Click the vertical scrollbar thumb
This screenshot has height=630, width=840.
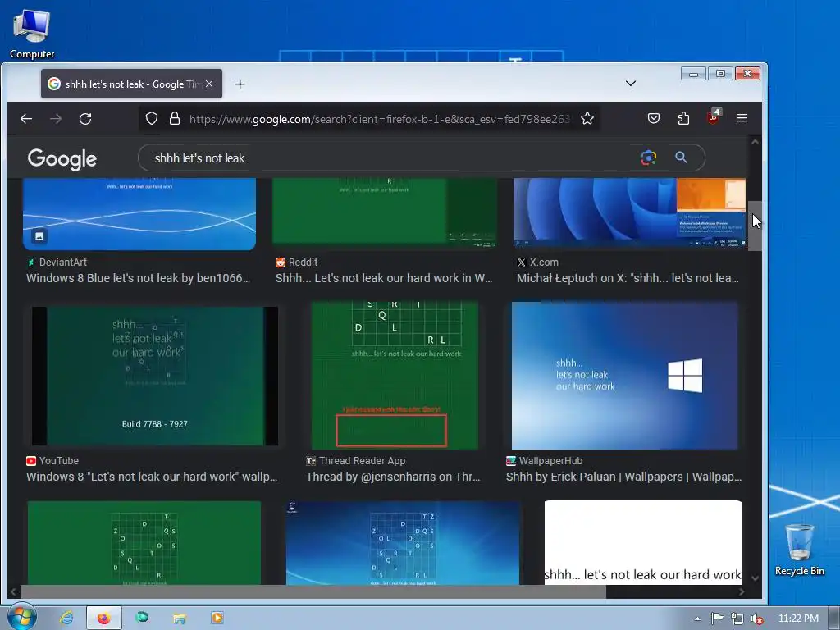755,226
